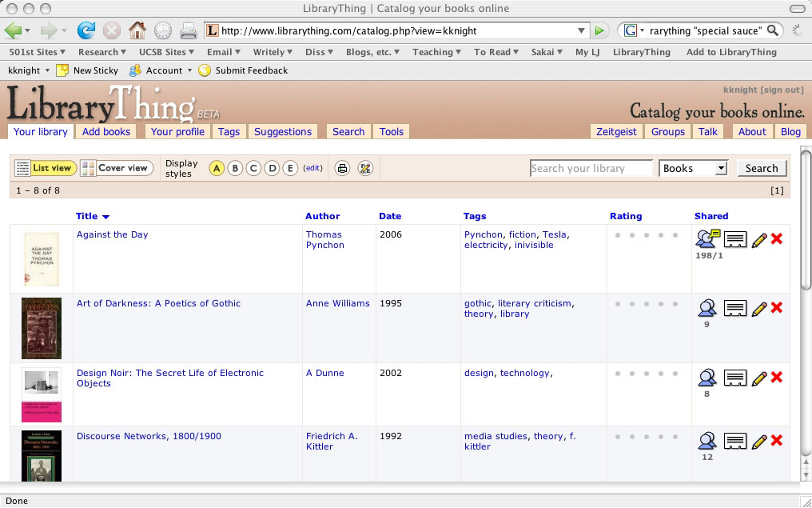Reload the page with the refresh icon
The image size is (812, 508).
pyautogui.click(x=86, y=31)
